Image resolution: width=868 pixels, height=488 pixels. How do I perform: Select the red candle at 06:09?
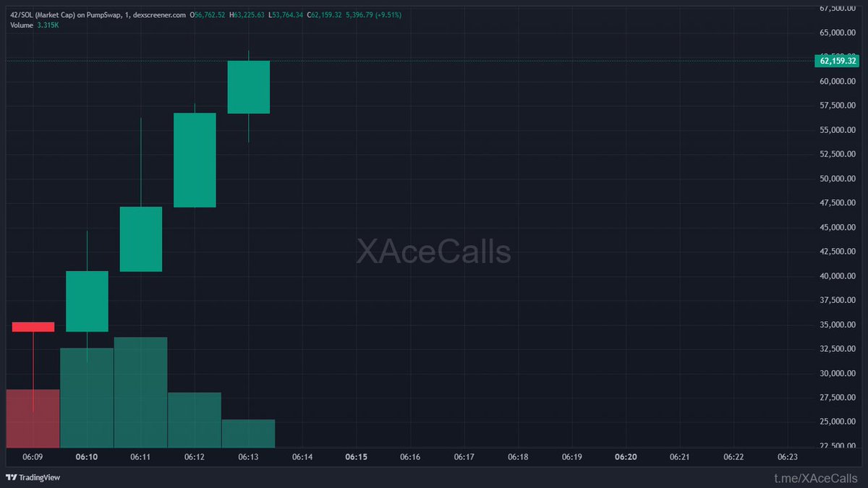click(x=33, y=327)
